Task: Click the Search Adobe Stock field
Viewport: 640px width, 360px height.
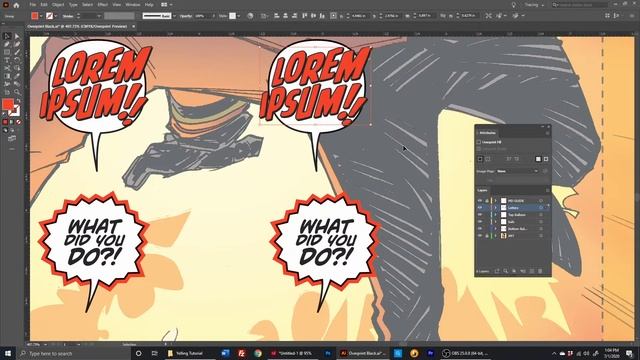Action: [580, 5]
